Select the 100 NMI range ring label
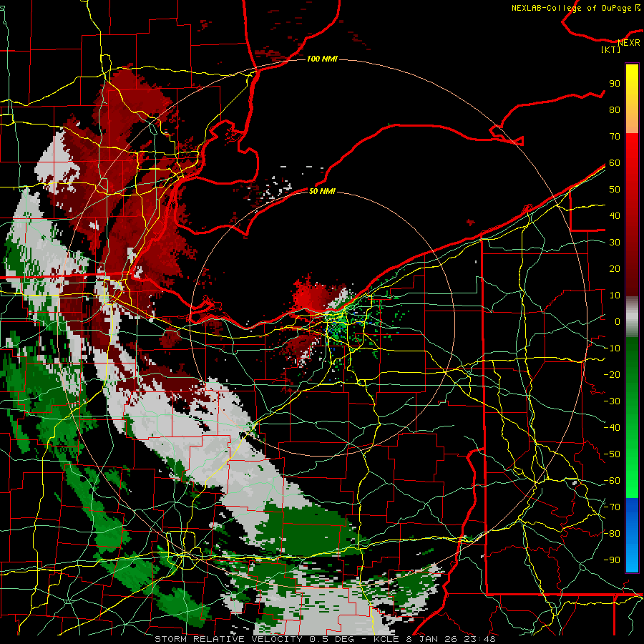Screen dimensions: 644x644 click(x=323, y=59)
